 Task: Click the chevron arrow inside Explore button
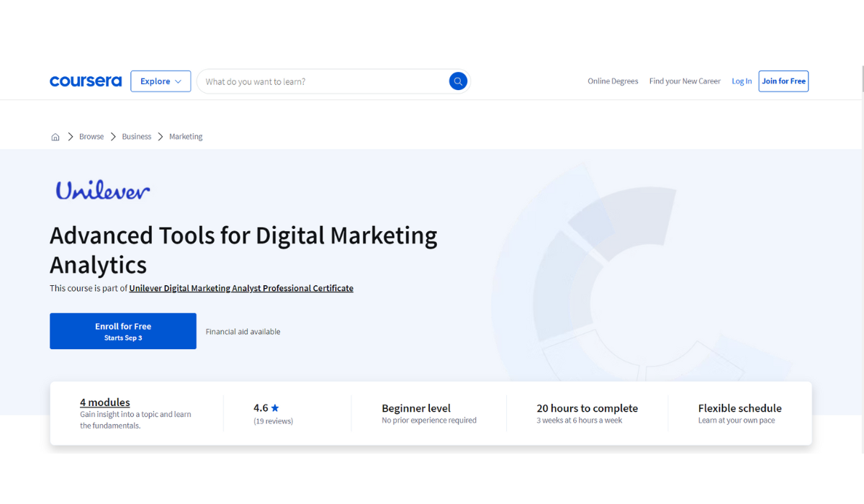[x=178, y=81]
